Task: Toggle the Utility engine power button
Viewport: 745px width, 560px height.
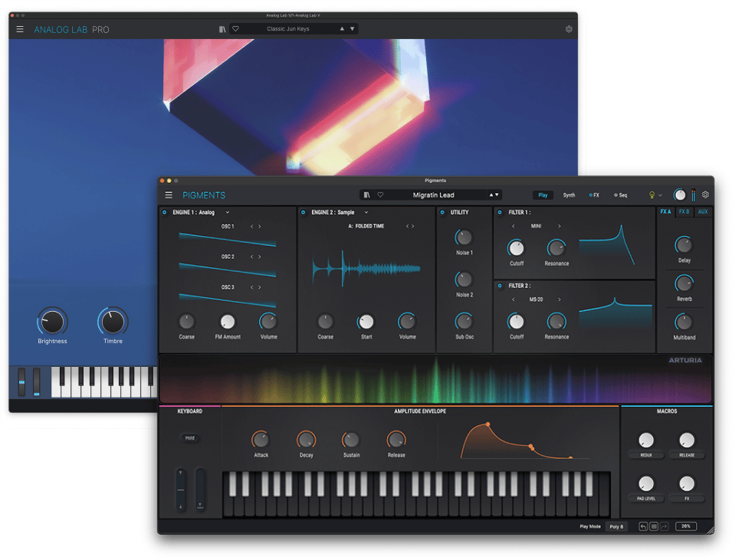Action: pos(442,212)
